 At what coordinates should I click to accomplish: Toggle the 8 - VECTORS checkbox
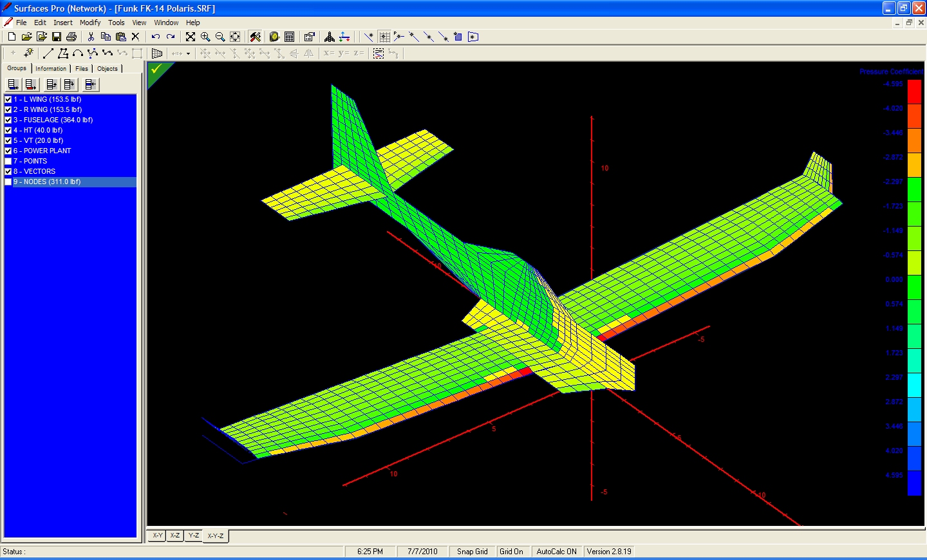8,171
